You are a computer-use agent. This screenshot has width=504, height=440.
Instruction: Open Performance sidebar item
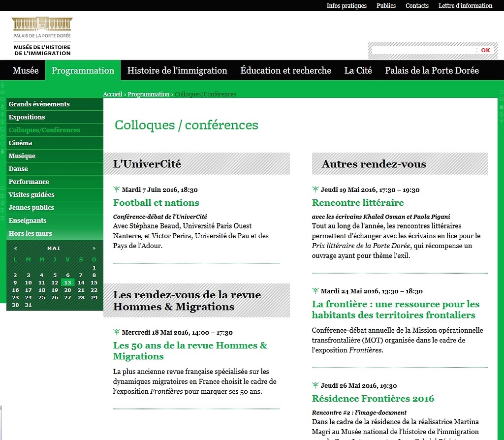55,182
